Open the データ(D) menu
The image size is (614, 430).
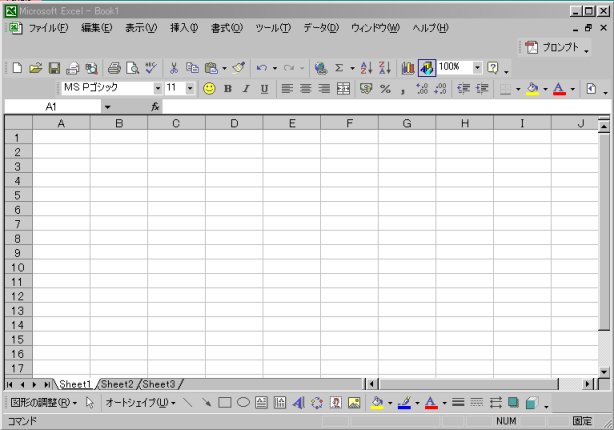pos(321,28)
